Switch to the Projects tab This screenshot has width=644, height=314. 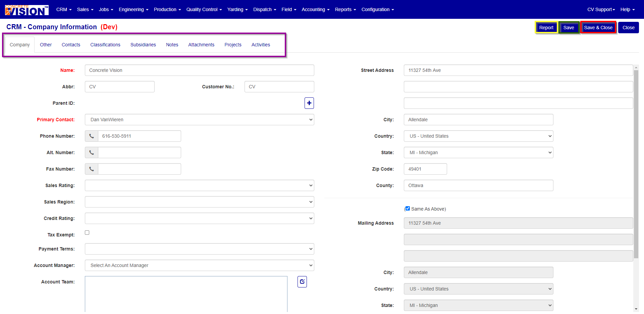point(233,45)
